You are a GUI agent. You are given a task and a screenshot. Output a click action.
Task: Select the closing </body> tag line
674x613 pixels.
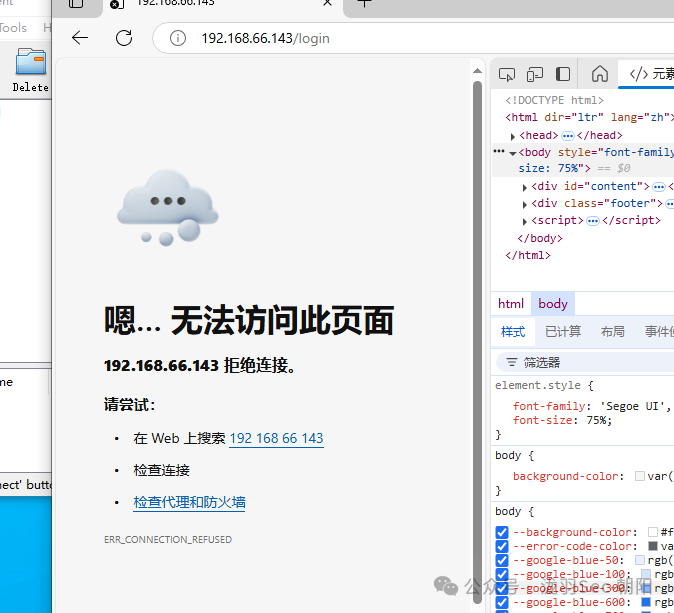click(540, 238)
